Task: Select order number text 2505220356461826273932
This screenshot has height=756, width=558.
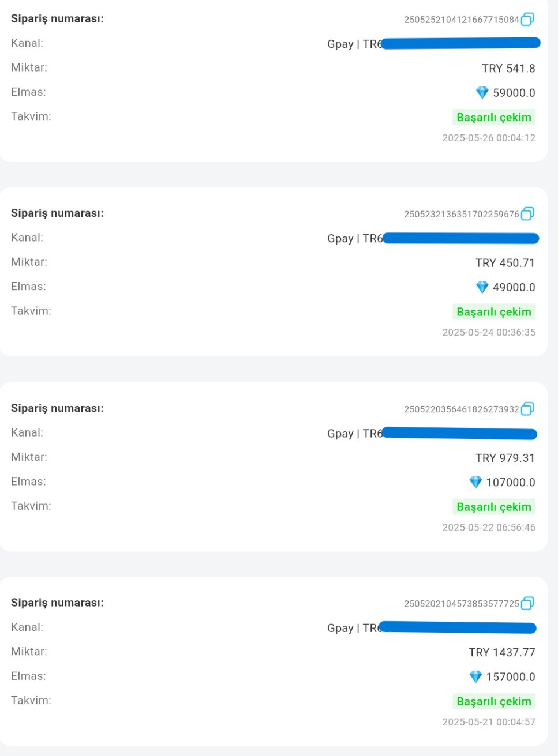Action: tap(462, 409)
